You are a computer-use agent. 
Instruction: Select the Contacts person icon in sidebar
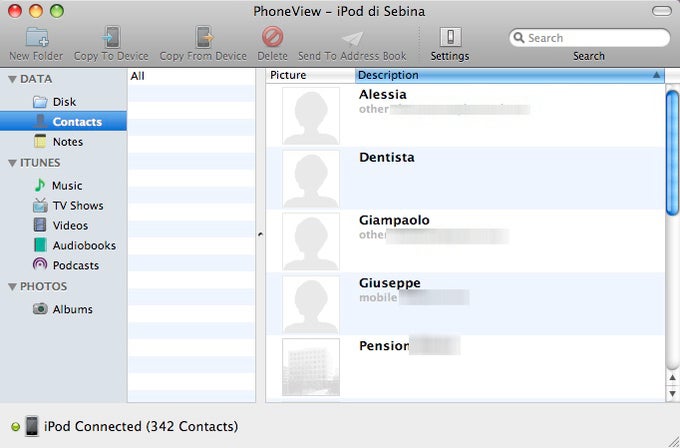[x=40, y=121]
